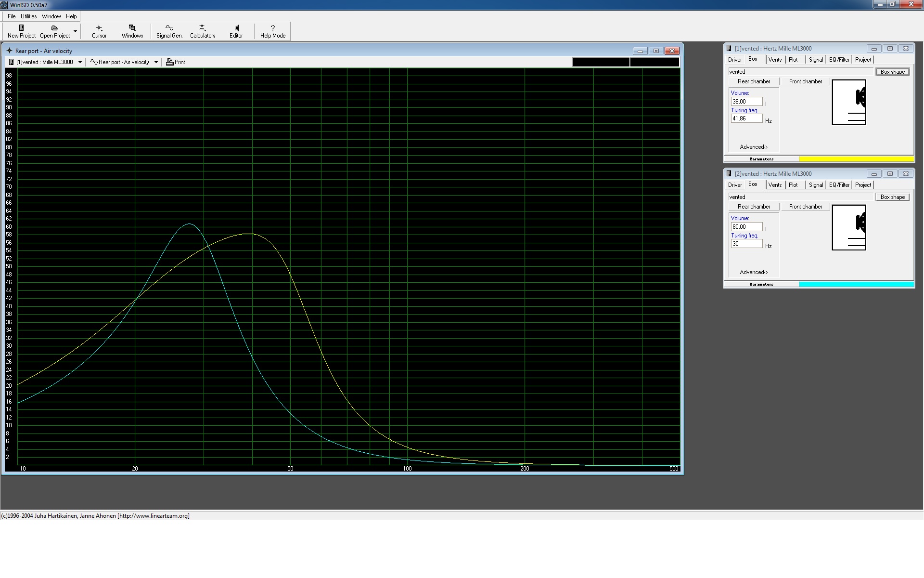
Task: Open the Windows toolbar item
Action: [132, 31]
